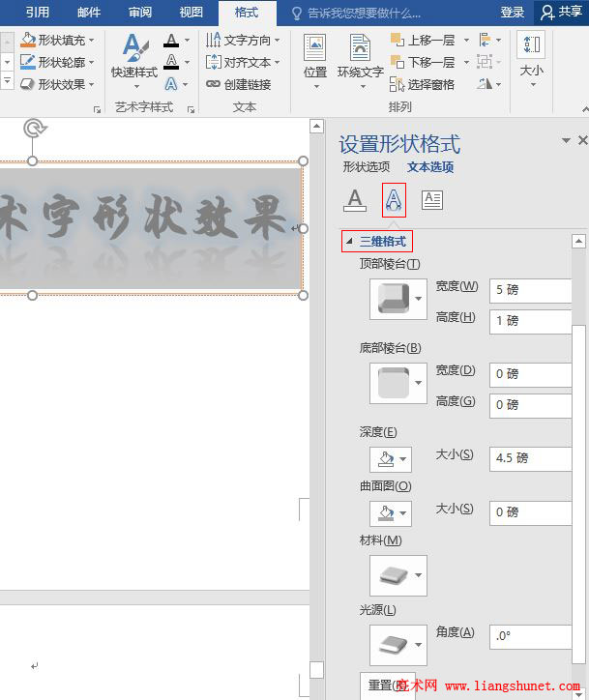Click the Login (登录) link
The width and height of the screenshot is (589, 700).
(x=513, y=13)
